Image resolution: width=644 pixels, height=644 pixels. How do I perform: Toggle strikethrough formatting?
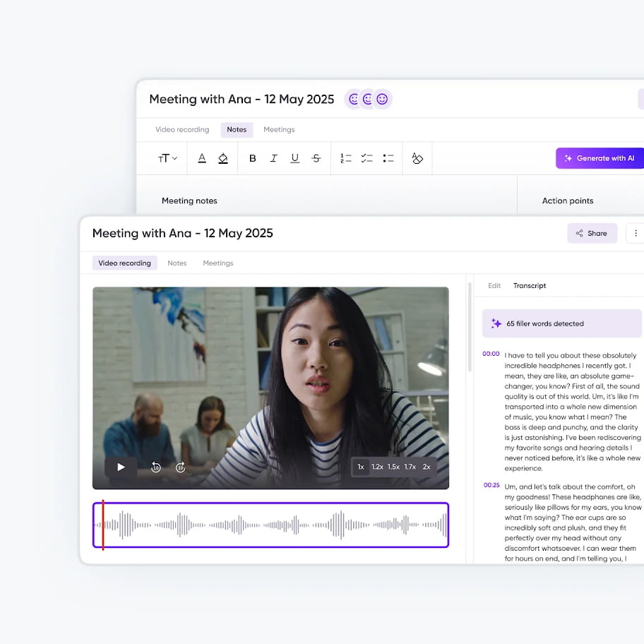316,158
